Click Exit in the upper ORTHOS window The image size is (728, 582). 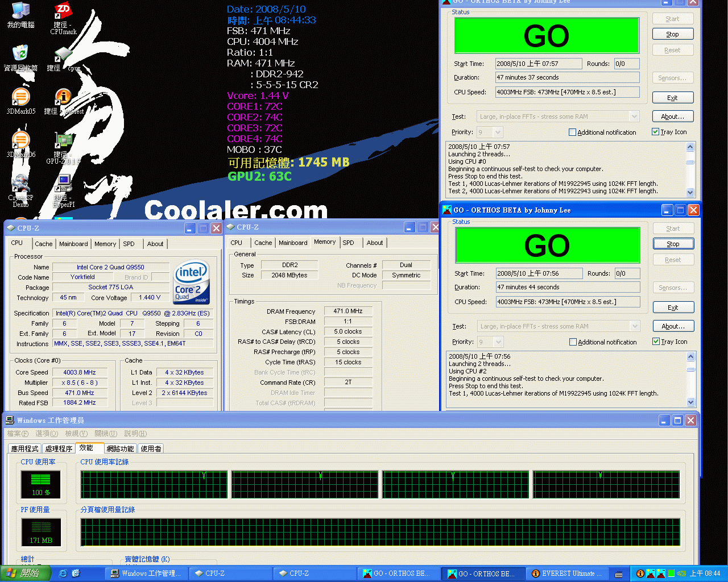pos(672,98)
